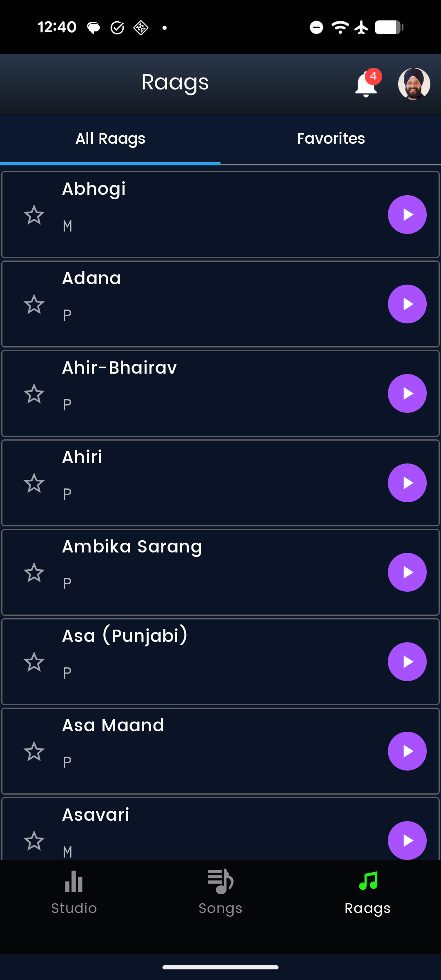Mark Ahiri as favorite
This screenshot has width=441, height=980.
[x=34, y=483]
